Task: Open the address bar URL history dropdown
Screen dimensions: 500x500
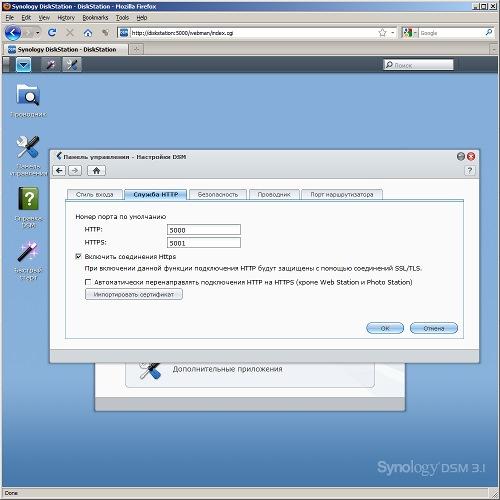Action: [393, 33]
